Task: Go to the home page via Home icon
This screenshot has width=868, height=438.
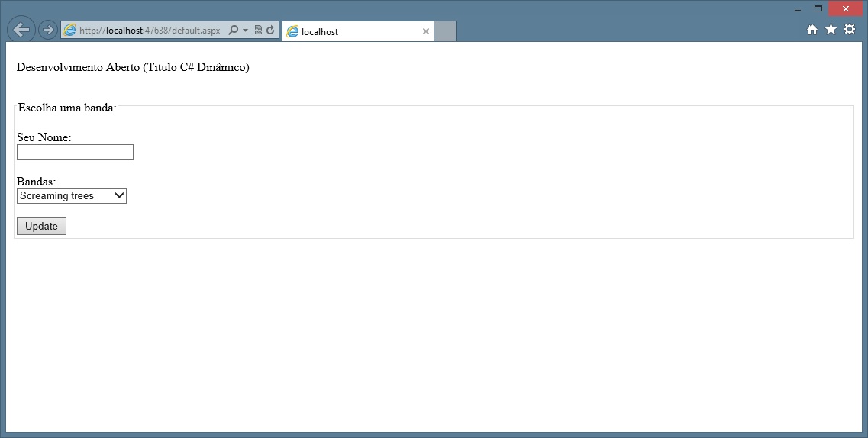Action: click(x=812, y=29)
